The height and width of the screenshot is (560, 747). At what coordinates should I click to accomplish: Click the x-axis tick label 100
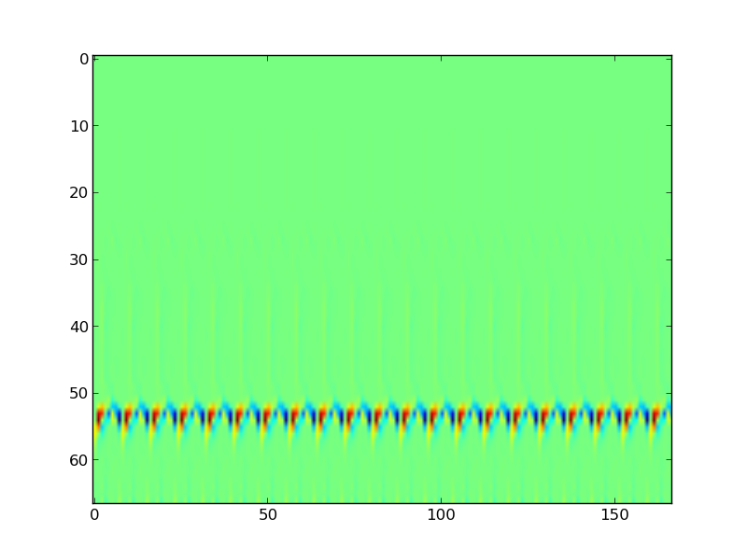[441, 514]
